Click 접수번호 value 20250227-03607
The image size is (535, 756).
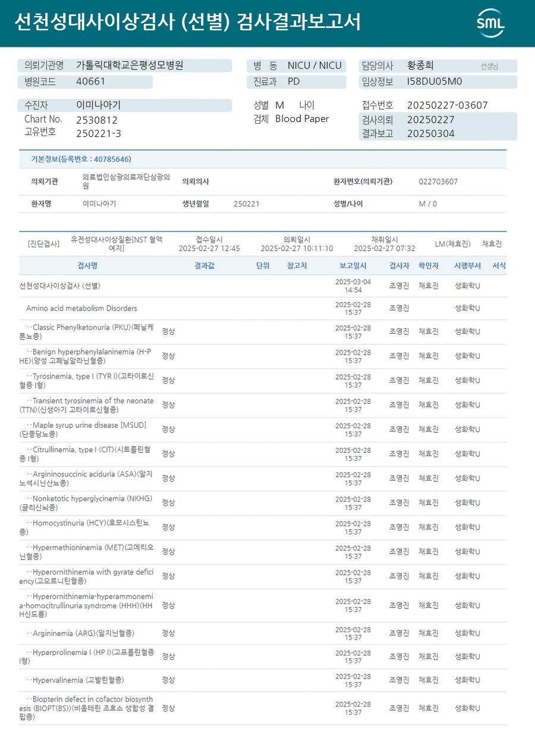pyautogui.click(x=447, y=105)
